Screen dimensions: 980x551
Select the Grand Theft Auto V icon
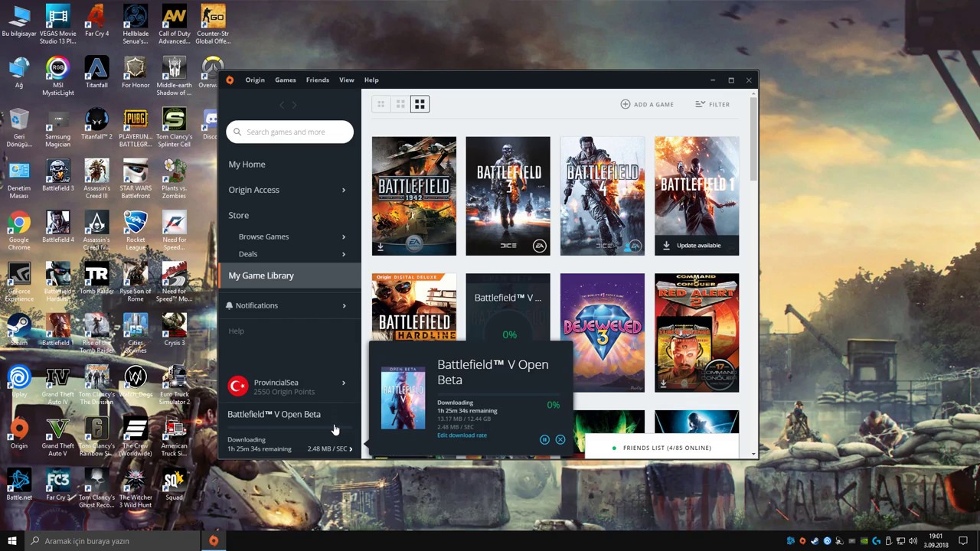(x=57, y=438)
